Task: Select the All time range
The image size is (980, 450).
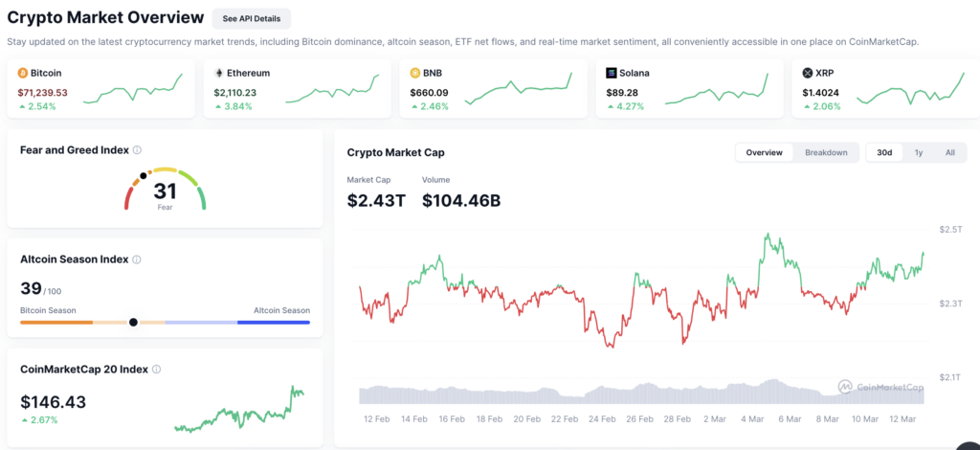Action: click(950, 152)
